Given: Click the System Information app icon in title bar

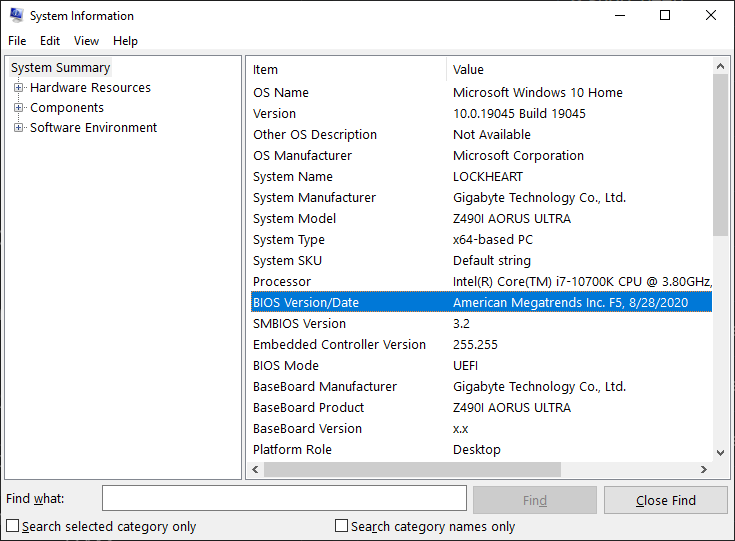Looking at the screenshot, I should click(16, 15).
